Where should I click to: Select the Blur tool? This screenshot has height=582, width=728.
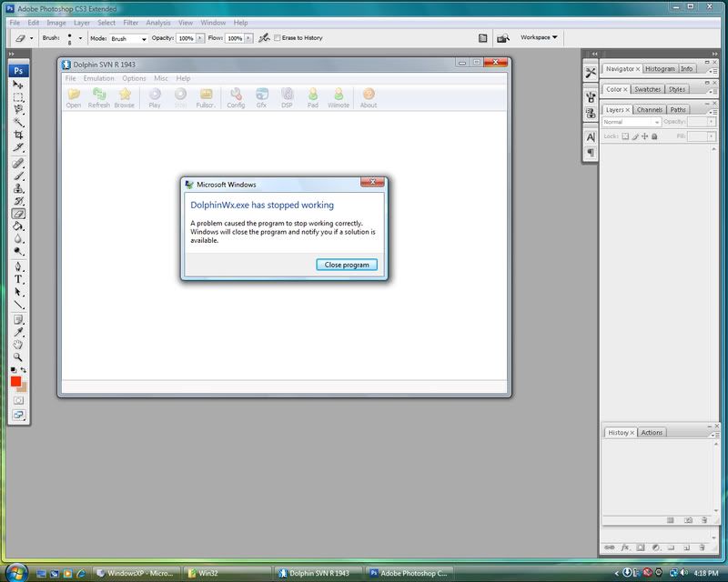[18, 238]
